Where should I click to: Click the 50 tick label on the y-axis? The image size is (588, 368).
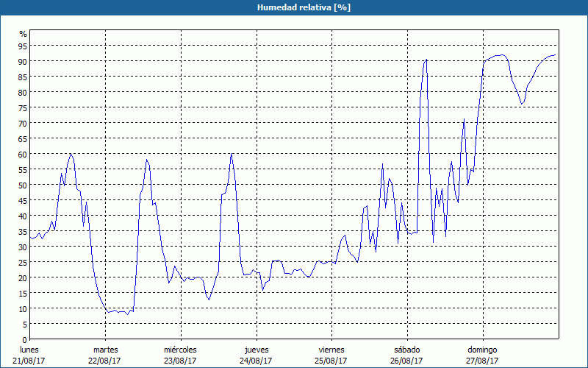[x=23, y=185]
